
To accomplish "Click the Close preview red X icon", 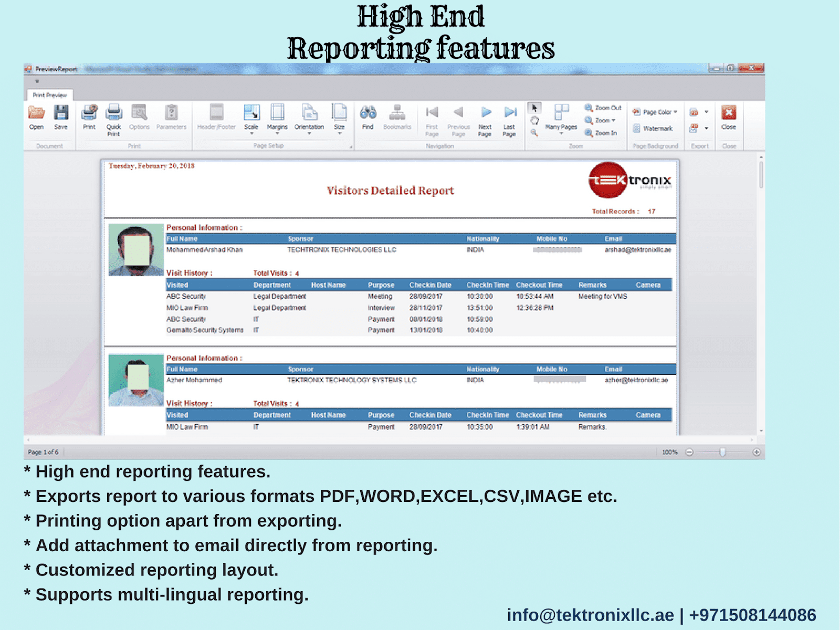I will [x=729, y=112].
